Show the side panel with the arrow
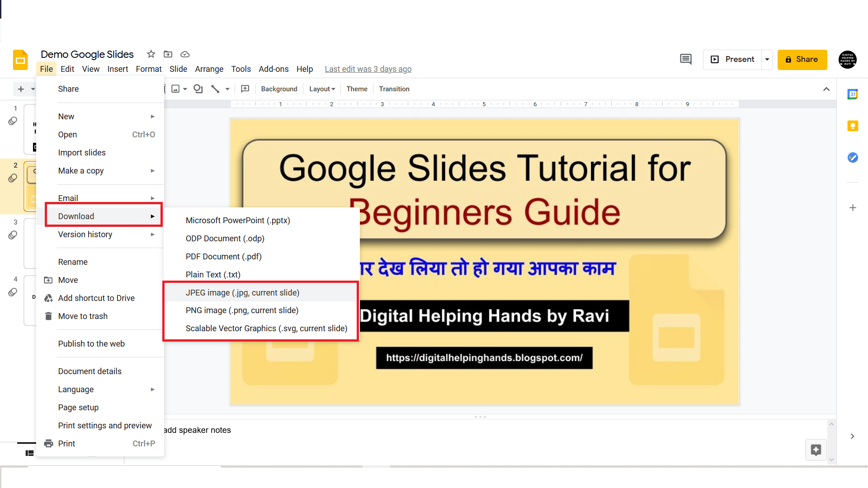The height and width of the screenshot is (488, 868). [x=852, y=436]
